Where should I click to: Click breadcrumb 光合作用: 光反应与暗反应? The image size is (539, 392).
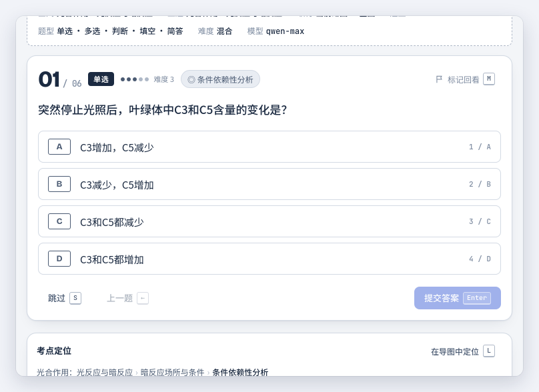[85, 373]
